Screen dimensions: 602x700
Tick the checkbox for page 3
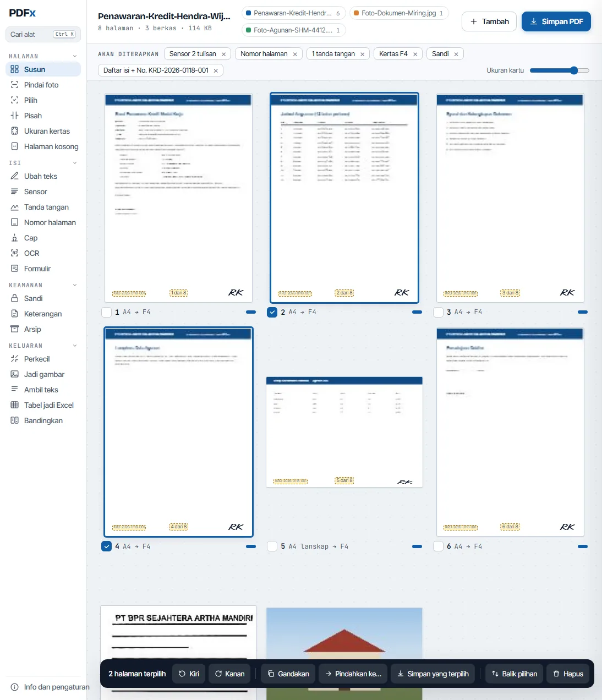coord(438,312)
